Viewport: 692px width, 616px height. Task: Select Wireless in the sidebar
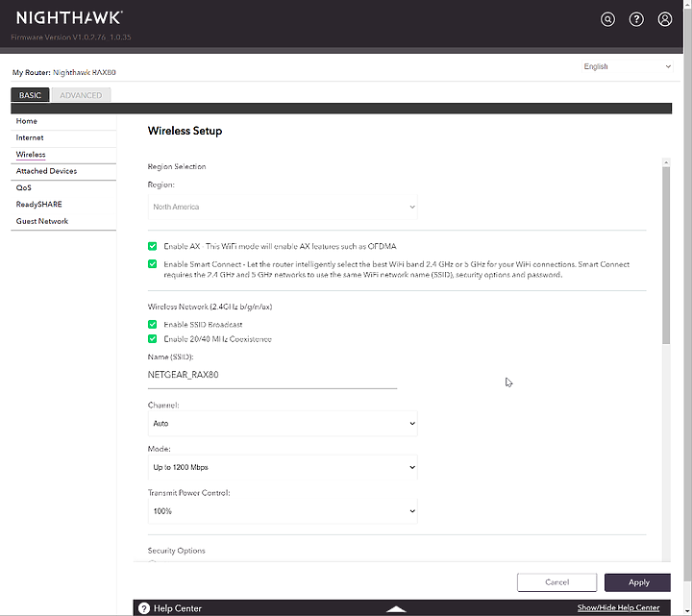pos(31,155)
